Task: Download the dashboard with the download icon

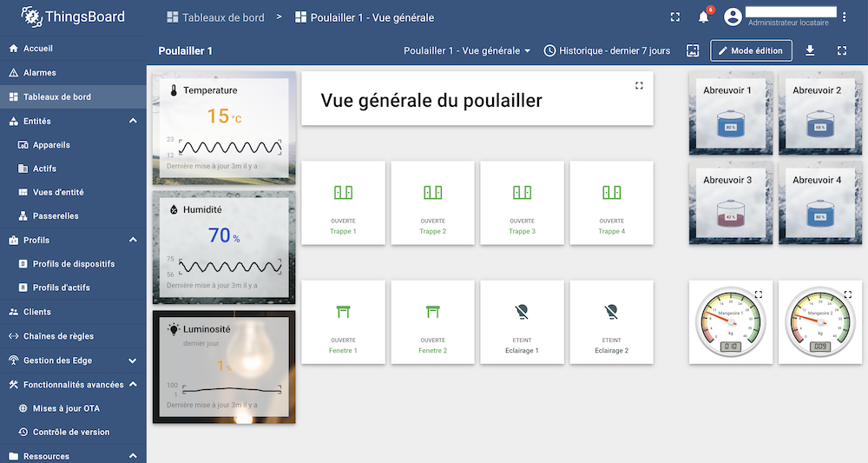Action: [x=810, y=50]
